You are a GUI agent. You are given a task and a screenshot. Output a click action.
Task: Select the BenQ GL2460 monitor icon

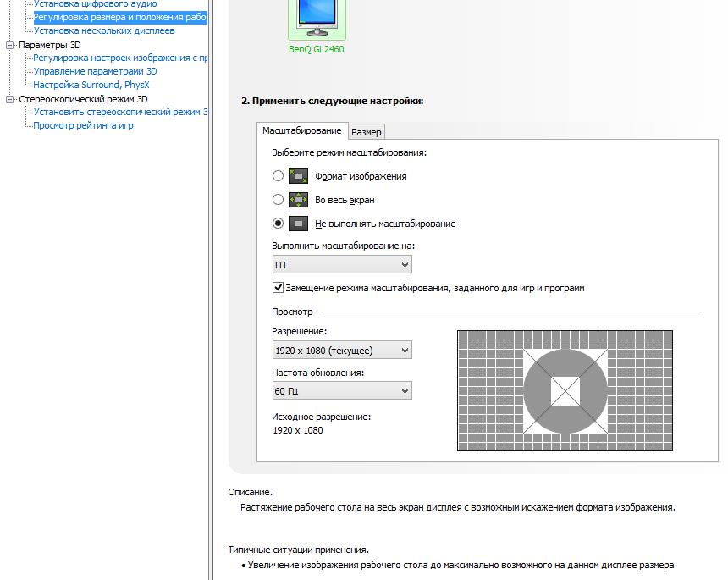point(317,19)
